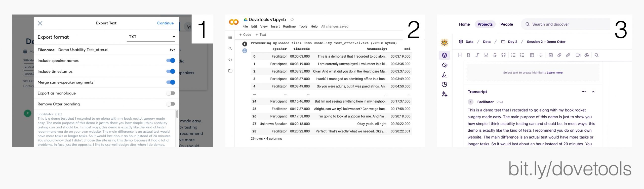The height and width of the screenshot is (189, 644).
Task: Open the Colab Help menu
Action: [x=314, y=26]
